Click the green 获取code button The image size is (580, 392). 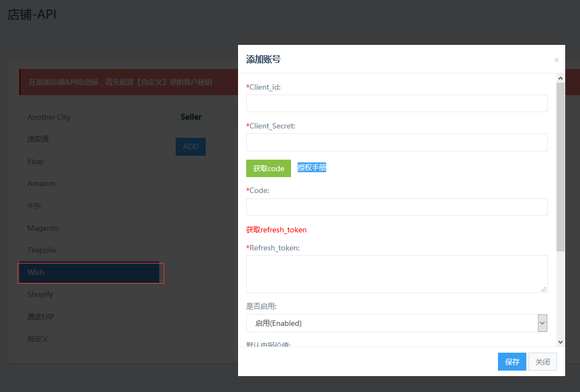(x=269, y=168)
